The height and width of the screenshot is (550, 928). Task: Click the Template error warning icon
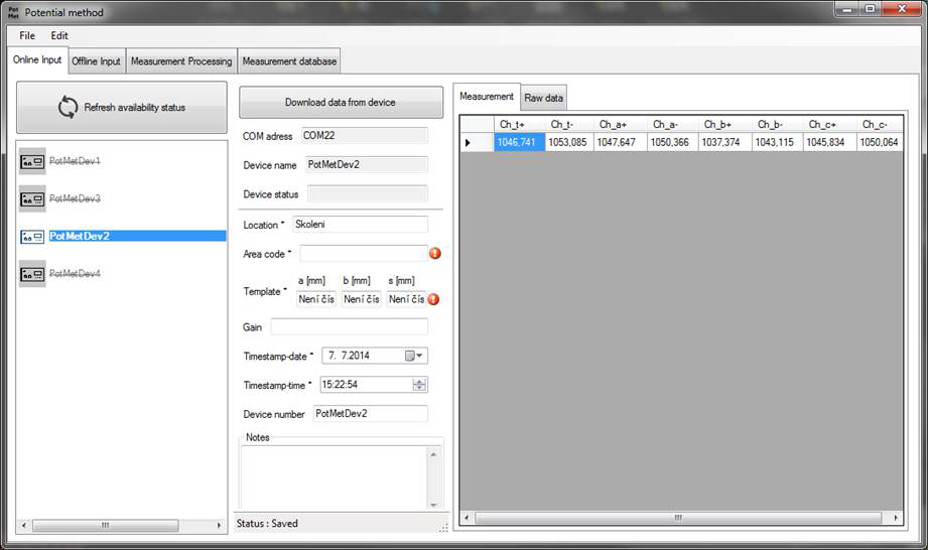(x=434, y=299)
